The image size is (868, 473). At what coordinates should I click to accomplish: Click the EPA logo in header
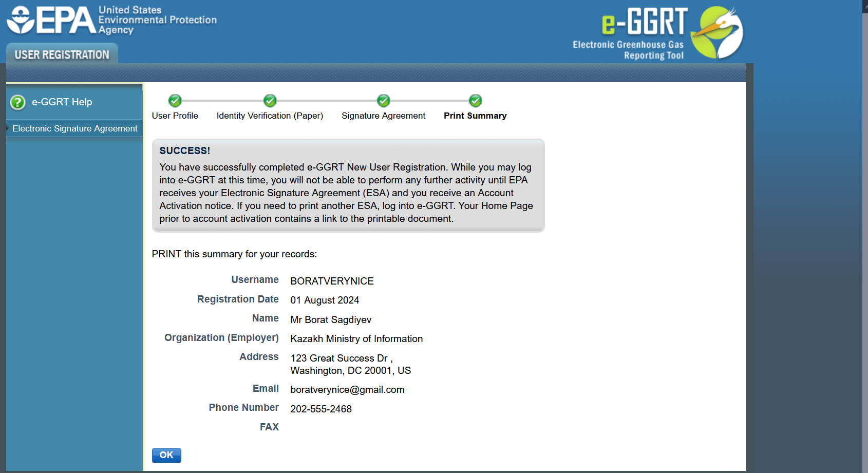(x=51, y=20)
